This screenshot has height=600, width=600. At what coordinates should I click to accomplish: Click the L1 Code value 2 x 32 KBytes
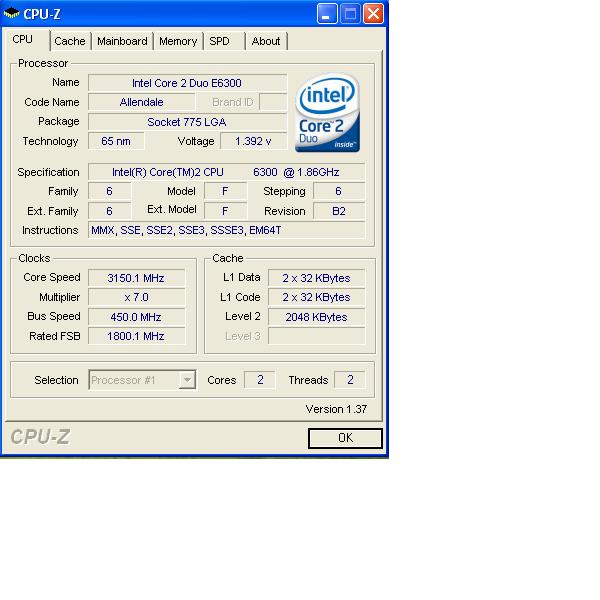coord(316,297)
